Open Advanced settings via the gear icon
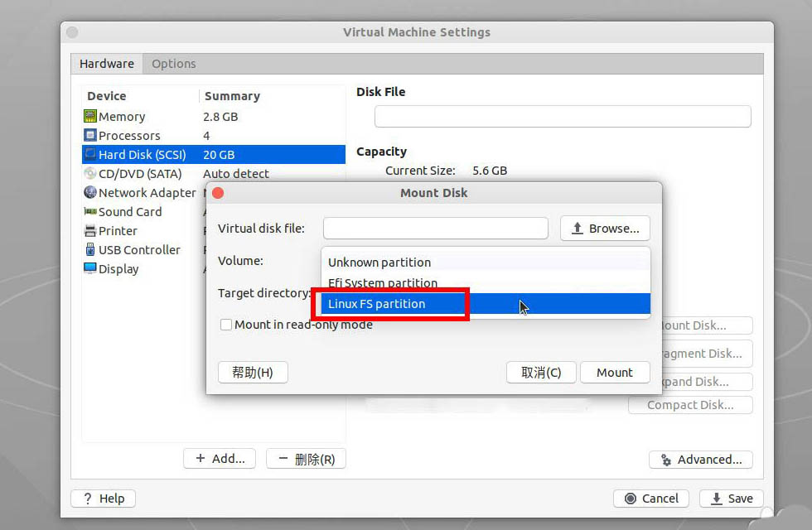 (x=665, y=460)
